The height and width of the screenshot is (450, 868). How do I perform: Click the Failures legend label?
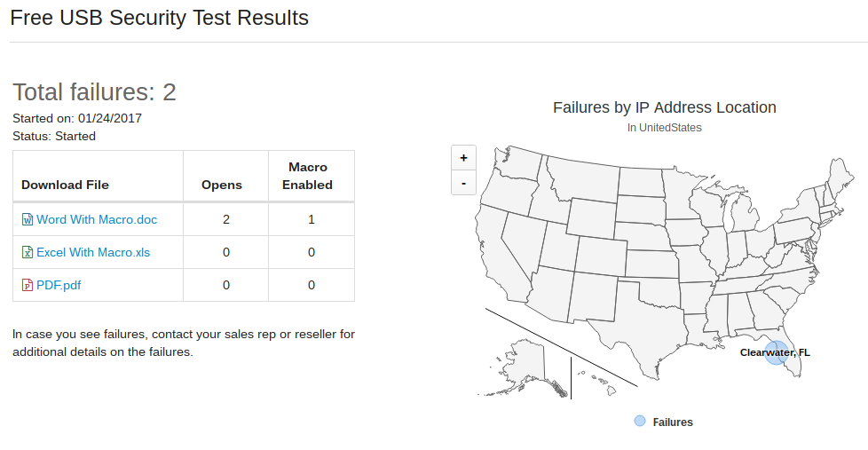point(673,422)
